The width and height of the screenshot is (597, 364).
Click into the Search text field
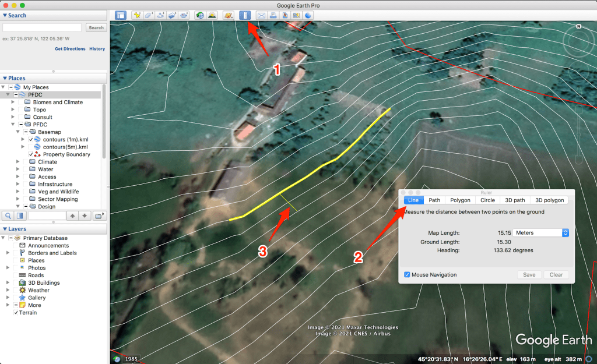[42, 27]
